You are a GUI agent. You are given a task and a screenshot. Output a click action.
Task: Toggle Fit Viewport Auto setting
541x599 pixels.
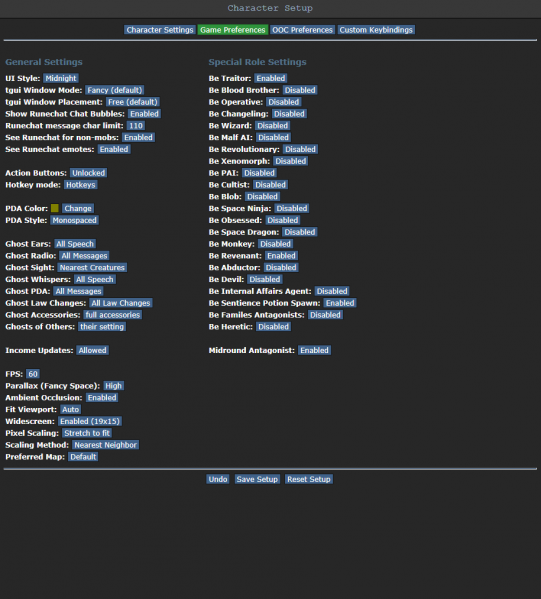click(x=71, y=410)
